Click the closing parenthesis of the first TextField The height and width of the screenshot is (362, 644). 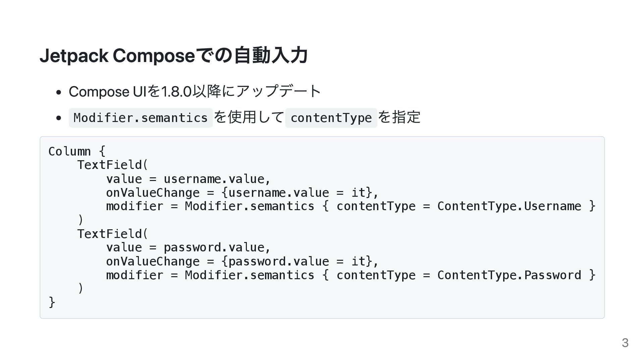(80, 220)
